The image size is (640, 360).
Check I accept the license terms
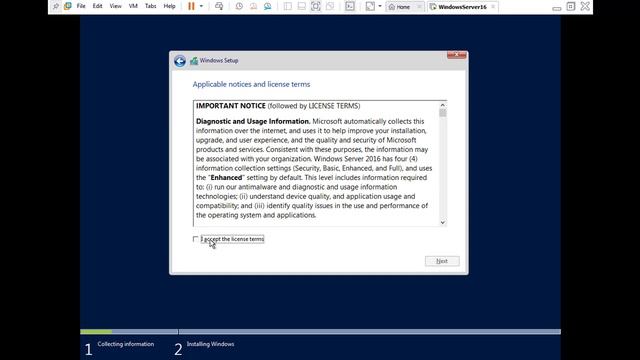click(196, 239)
